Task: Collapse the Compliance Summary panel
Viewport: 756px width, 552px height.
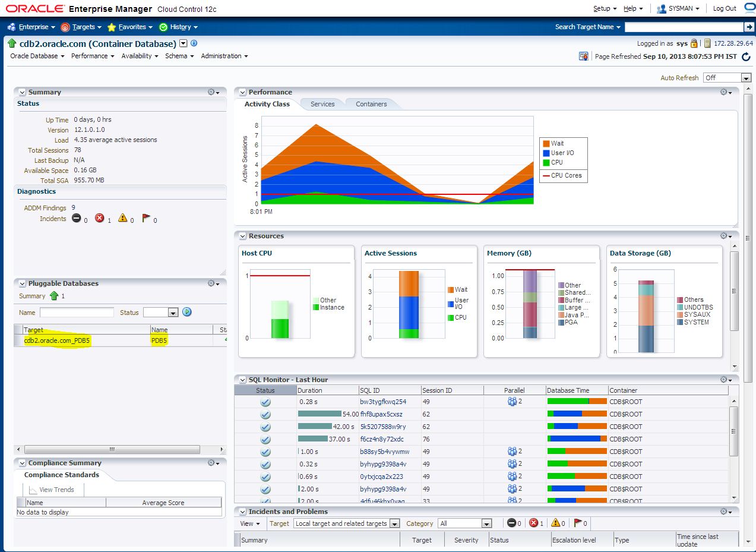Action: [x=22, y=463]
